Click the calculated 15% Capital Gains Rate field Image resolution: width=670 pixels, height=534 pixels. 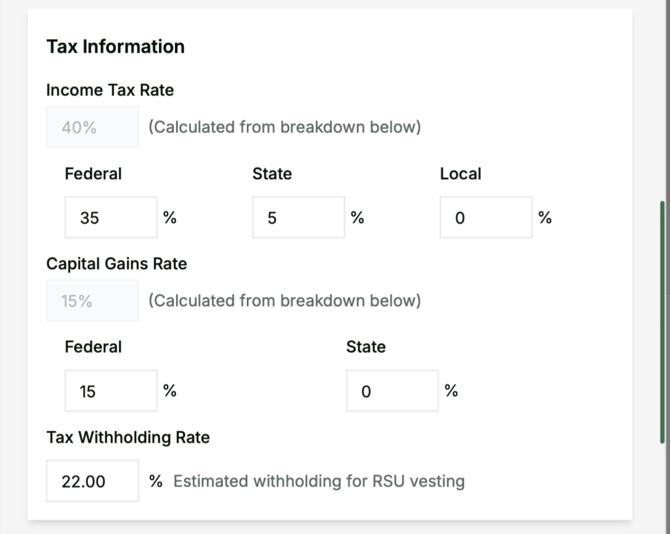92,301
